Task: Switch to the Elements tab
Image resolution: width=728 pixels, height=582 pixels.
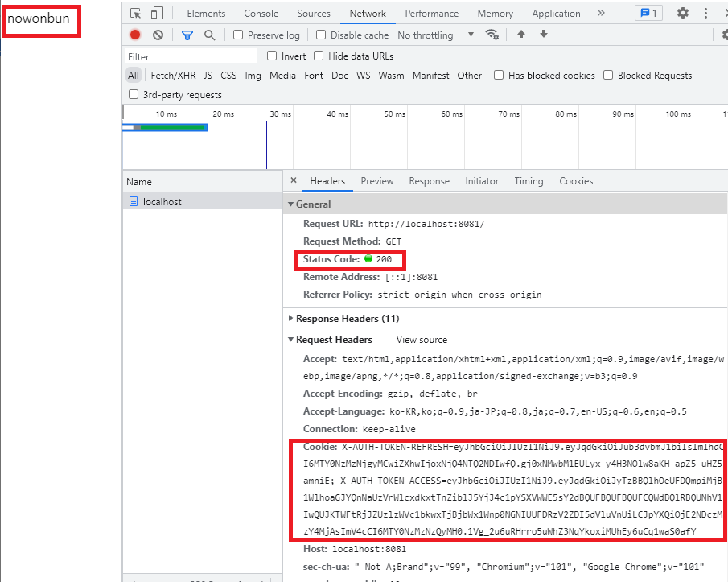Action: [x=206, y=14]
